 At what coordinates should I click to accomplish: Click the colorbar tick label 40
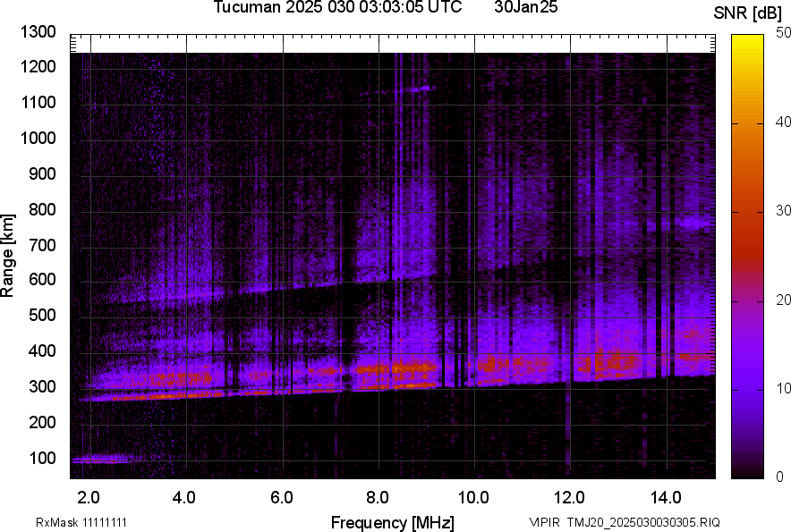point(784,122)
